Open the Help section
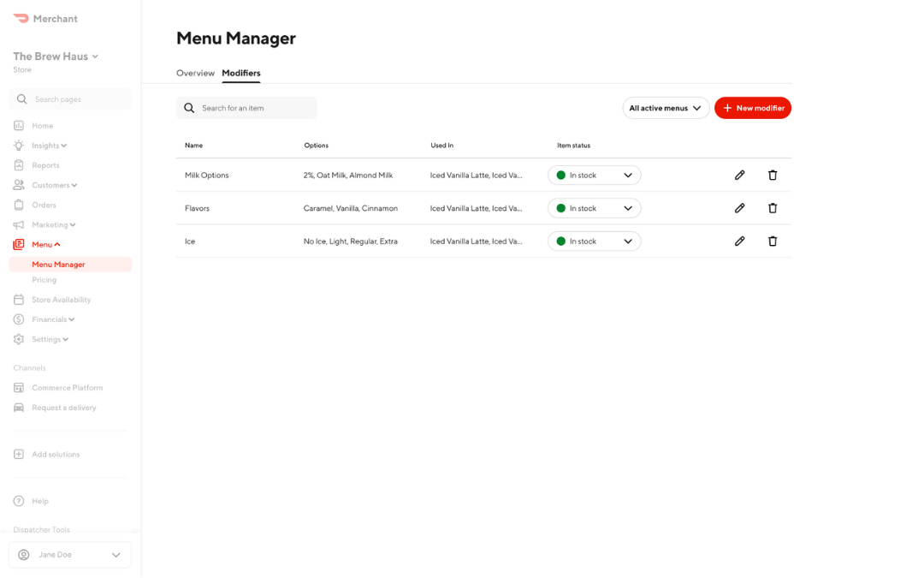The height and width of the screenshot is (578, 924). [x=39, y=501]
